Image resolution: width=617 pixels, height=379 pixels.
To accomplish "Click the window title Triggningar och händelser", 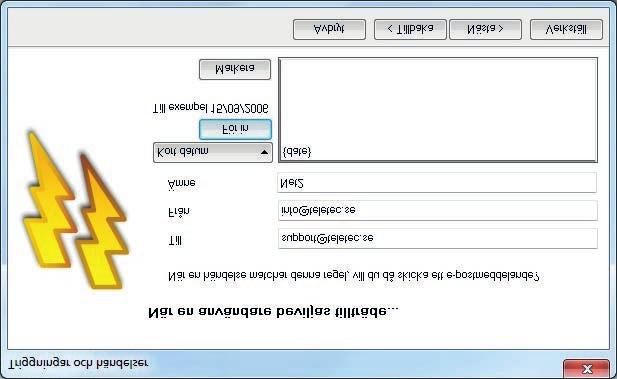I will (x=79, y=363).
